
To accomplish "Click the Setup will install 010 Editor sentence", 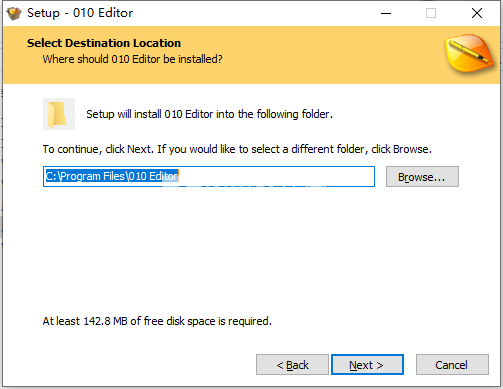I will (209, 114).
